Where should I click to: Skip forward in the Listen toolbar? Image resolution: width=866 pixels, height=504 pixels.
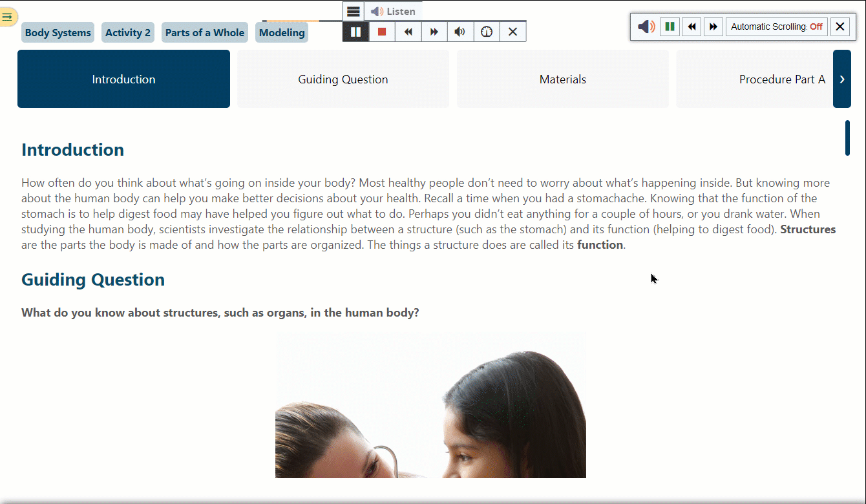[x=434, y=32]
